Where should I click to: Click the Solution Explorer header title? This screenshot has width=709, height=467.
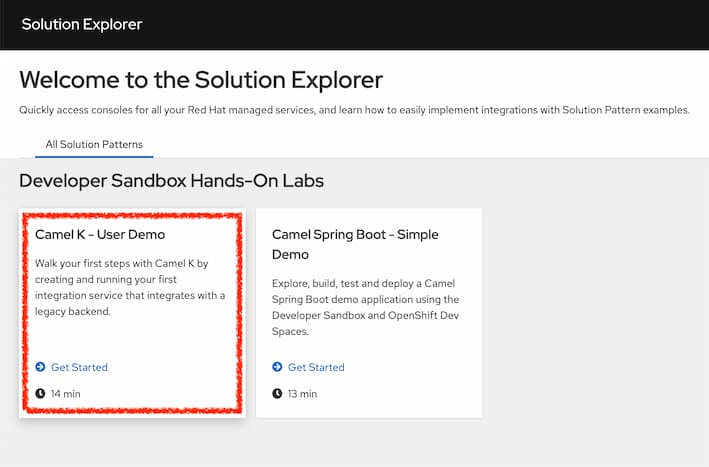pyautogui.click(x=82, y=24)
